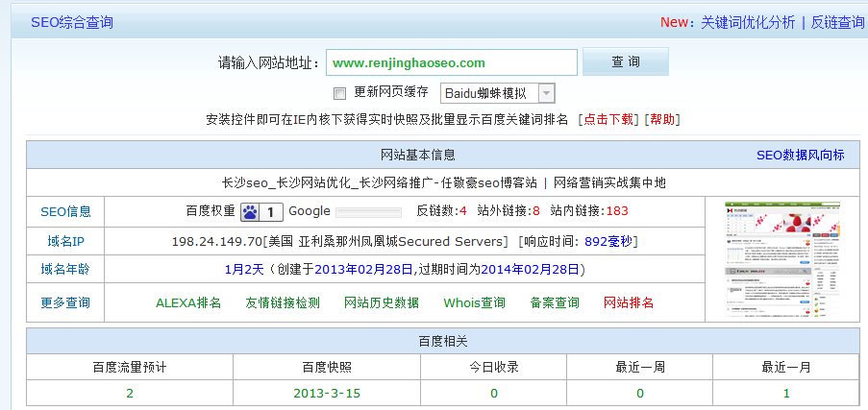The image size is (868, 410).
Task: Click the website screenshot thumbnail
Action: click(782, 259)
